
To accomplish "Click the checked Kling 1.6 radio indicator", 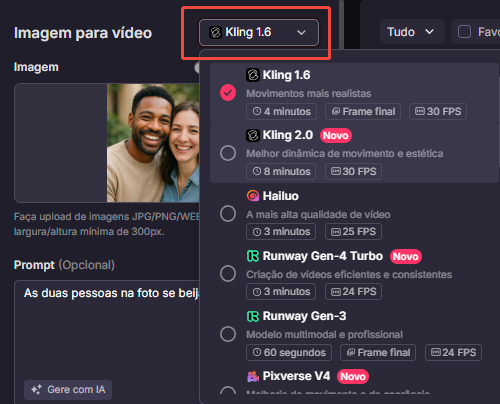I will [x=228, y=93].
